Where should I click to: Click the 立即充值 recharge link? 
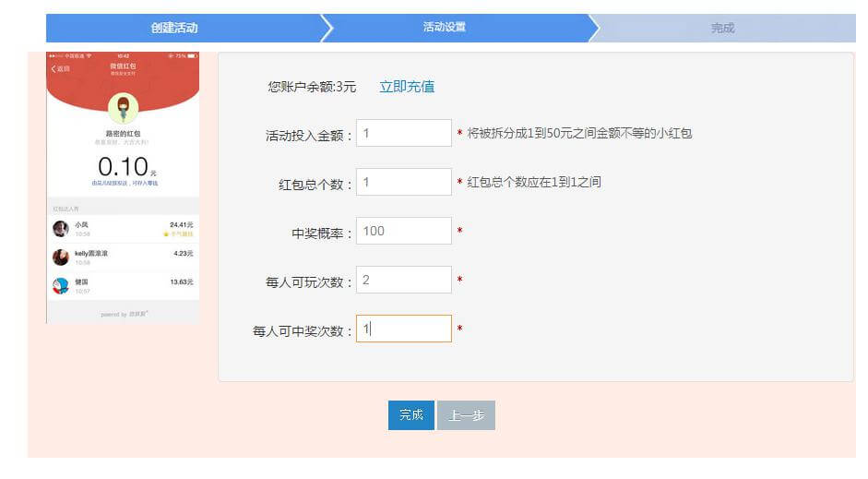coord(407,87)
